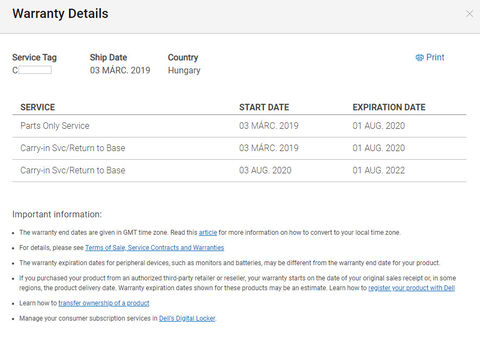Open Terms of Sale, Service Contracts and Warranties
Image resolution: width=480 pixels, height=363 pixels.
click(x=154, y=248)
